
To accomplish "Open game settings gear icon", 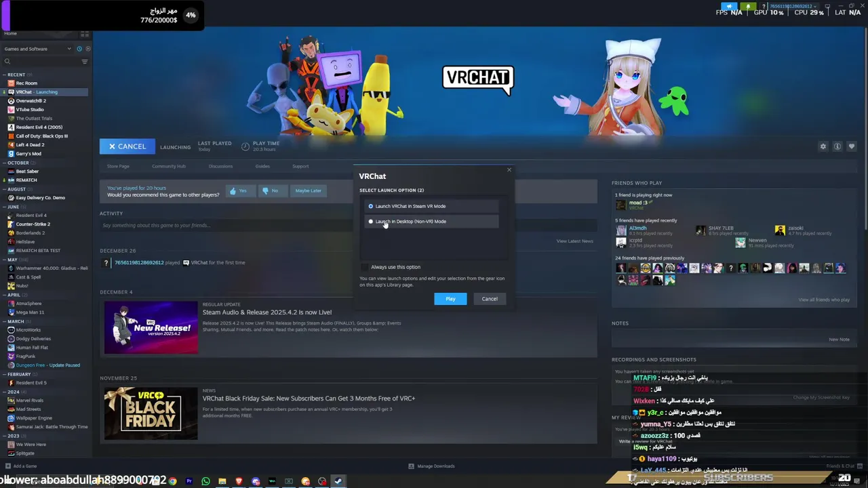I will pyautogui.click(x=823, y=146).
